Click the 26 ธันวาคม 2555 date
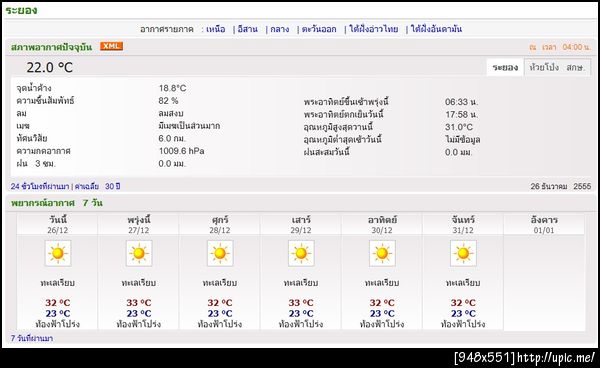The height and width of the screenshot is (368, 600). pos(561,186)
